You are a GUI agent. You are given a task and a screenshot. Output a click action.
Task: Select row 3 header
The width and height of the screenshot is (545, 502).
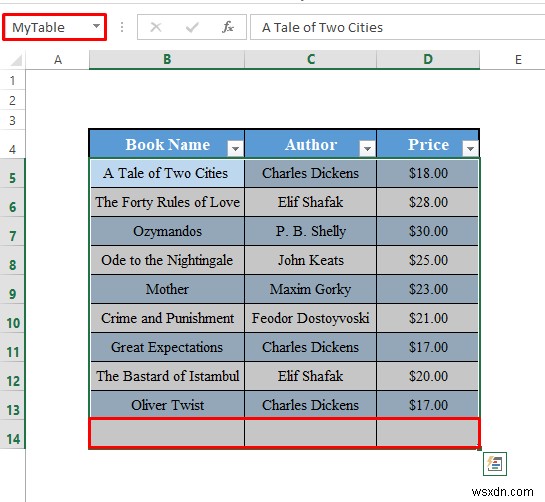pyautogui.click(x=13, y=120)
